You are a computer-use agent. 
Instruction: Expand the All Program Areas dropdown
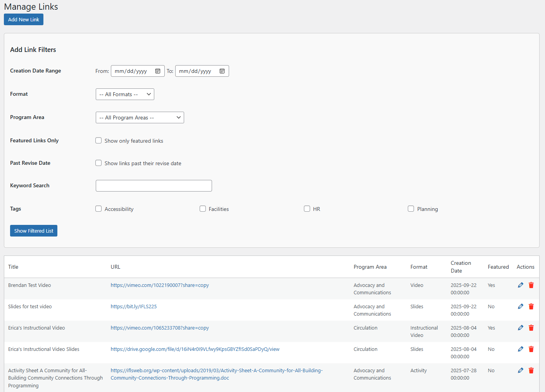click(140, 117)
